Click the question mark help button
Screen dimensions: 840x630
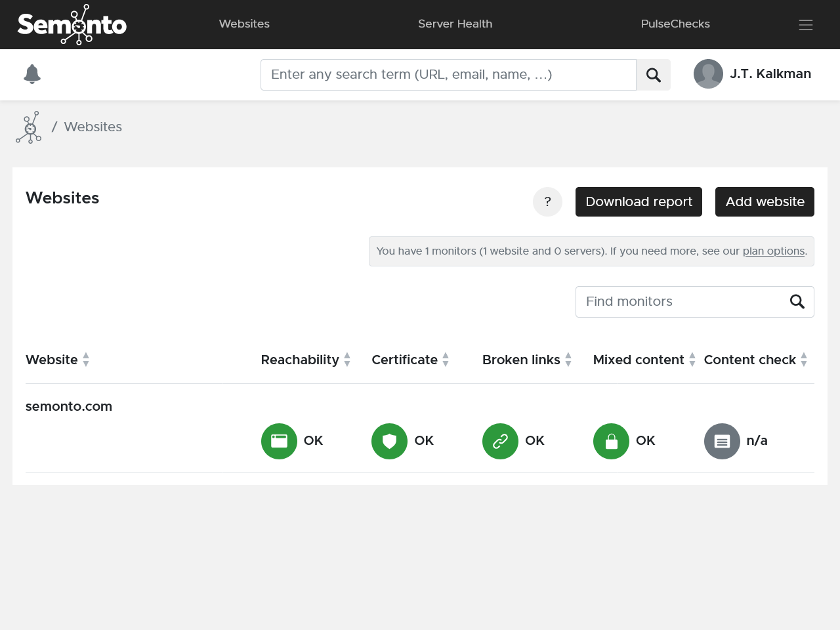pos(547,201)
